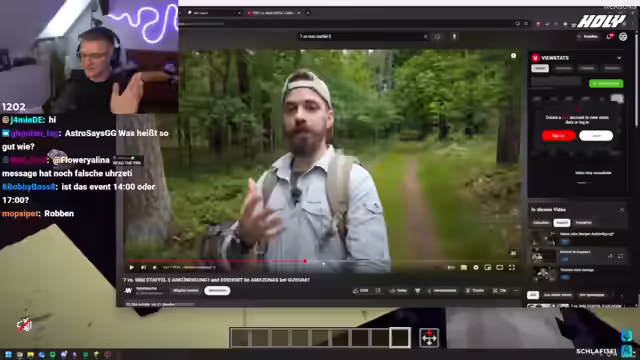This screenshot has height=360, width=640.
Task: Click chat username j4mieDE
Action: pyautogui.click(x=27, y=120)
